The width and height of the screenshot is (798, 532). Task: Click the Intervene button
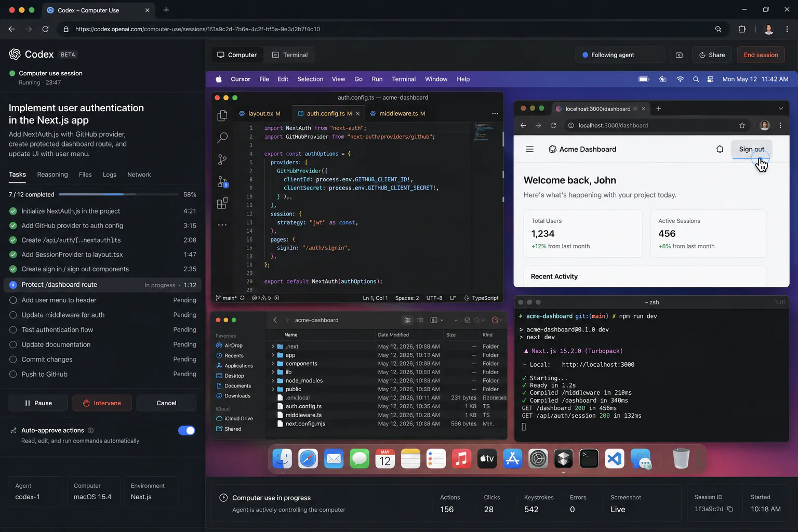point(102,403)
